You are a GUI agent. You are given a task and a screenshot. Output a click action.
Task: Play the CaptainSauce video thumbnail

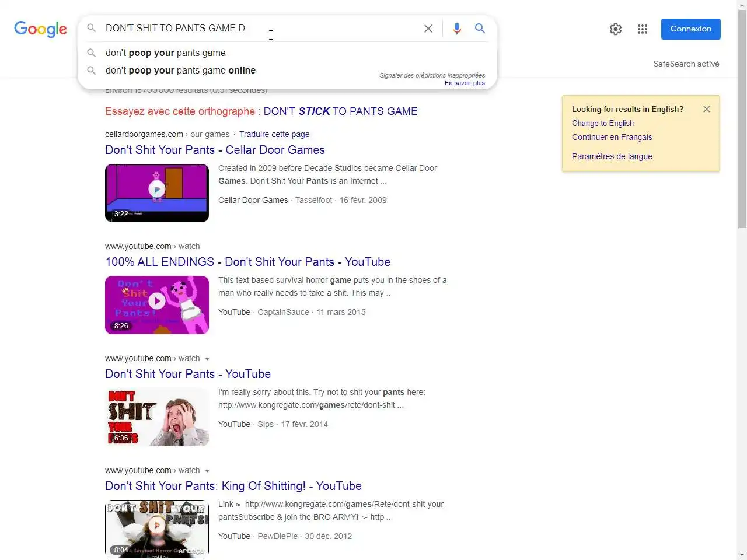coord(157,305)
